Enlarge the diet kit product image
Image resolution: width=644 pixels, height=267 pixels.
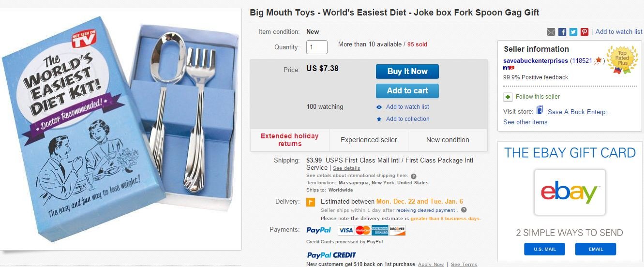[x=121, y=128]
